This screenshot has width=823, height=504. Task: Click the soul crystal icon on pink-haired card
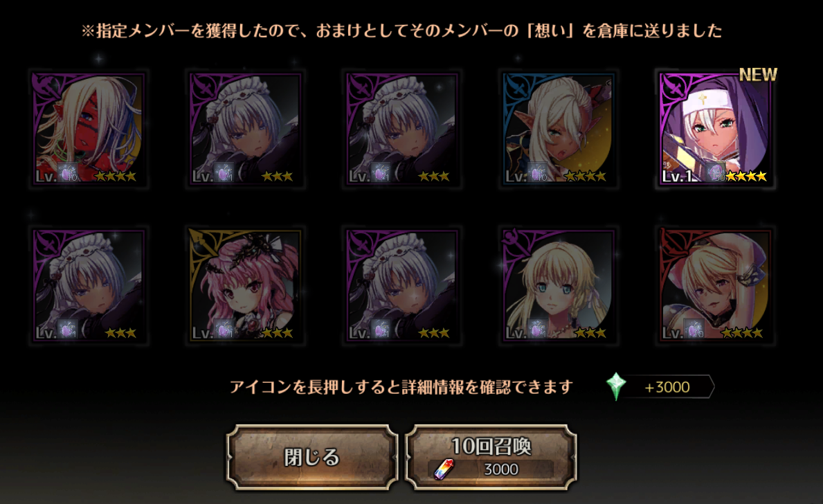[x=225, y=329]
